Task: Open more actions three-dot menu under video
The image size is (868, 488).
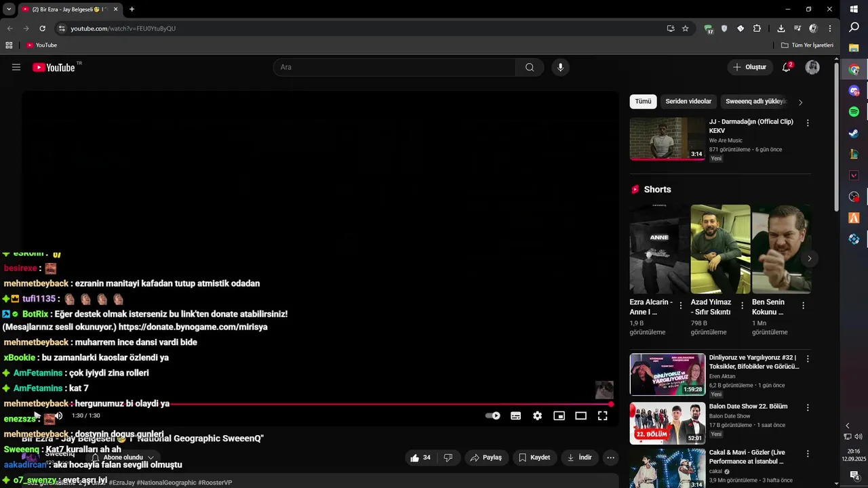Action: [610, 457]
